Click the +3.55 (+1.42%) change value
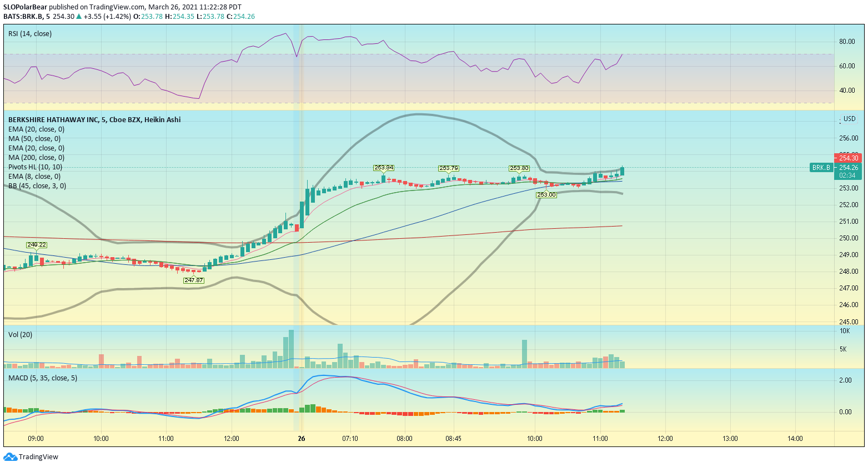Viewport: 868px width, 467px height. click(x=108, y=16)
